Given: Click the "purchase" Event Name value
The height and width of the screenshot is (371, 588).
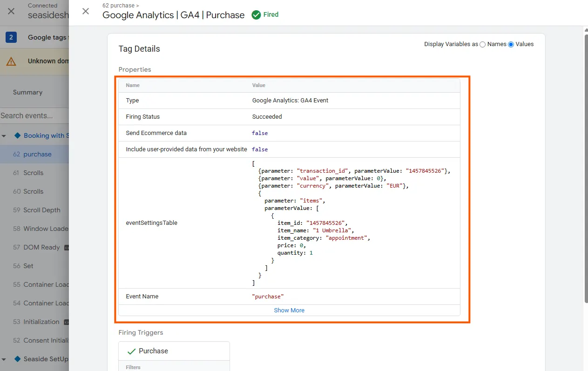Looking at the screenshot, I should pyautogui.click(x=268, y=297).
